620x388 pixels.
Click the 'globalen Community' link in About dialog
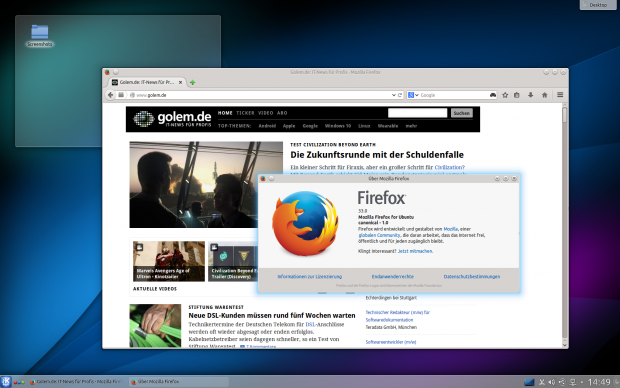379,235
